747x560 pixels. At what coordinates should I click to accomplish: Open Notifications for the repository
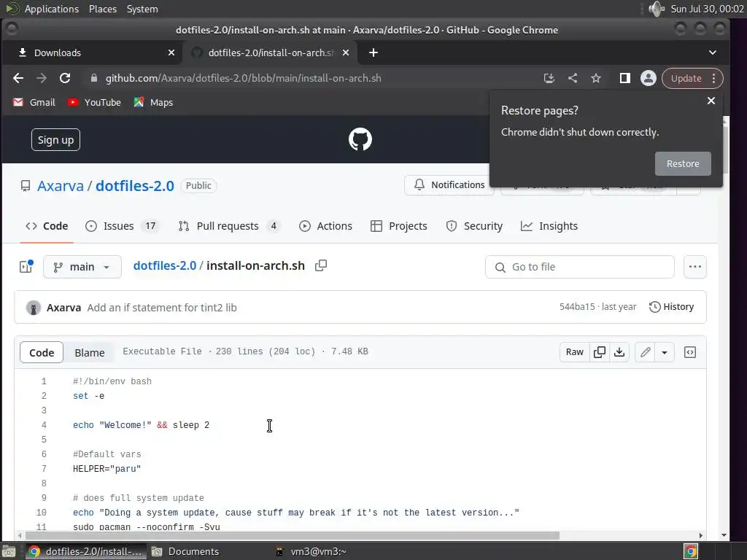pos(449,184)
